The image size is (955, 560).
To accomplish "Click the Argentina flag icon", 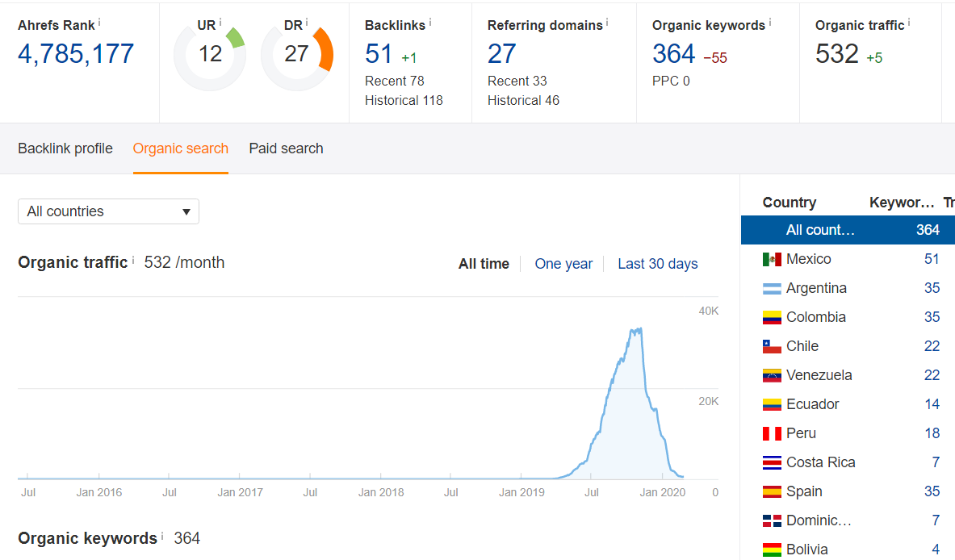I will [772, 289].
